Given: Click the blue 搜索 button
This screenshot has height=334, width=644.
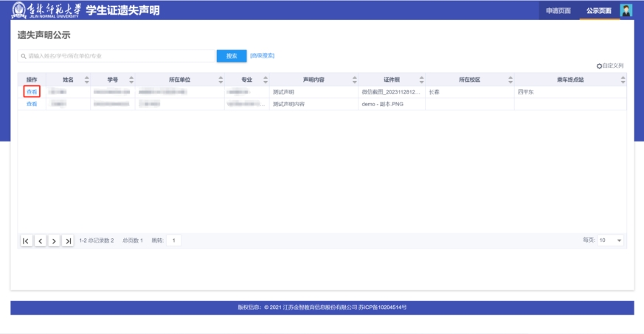Looking at the screenshot, I should [x=231, y=56].
